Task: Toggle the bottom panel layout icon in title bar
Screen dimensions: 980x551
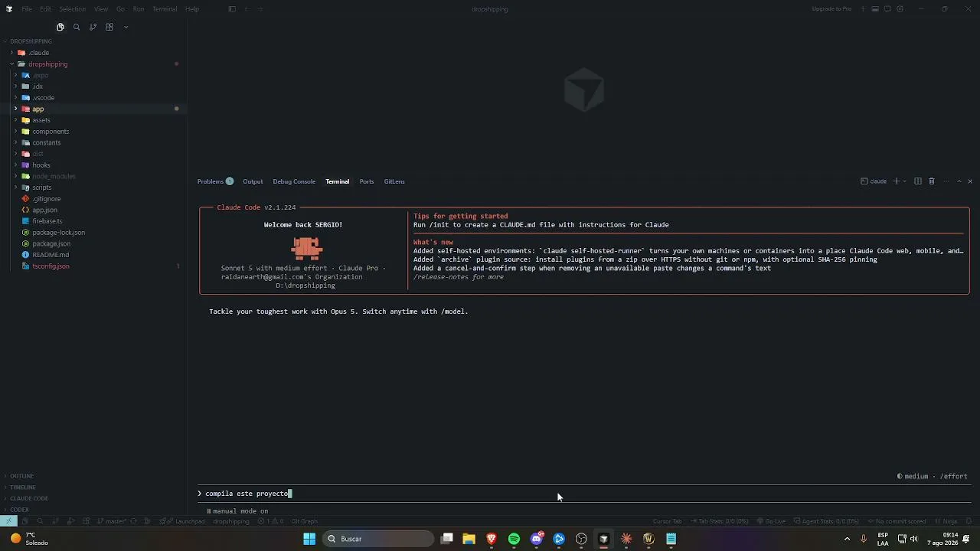Action: [875, 9]
